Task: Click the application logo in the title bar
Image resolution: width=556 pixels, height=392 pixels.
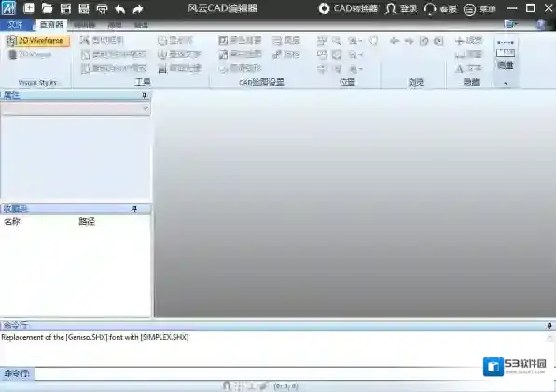Action: tap(8, 7)
